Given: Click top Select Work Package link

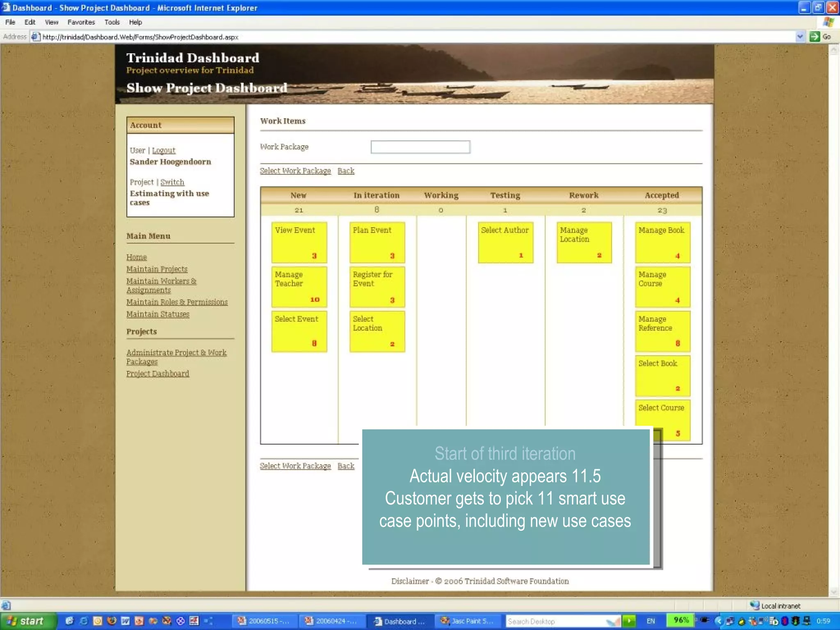Looking at the screenshot, I should pos(295,171).
